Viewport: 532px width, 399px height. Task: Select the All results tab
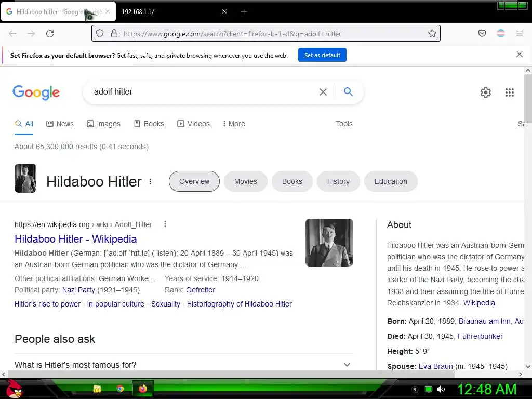tap(24, 124)
